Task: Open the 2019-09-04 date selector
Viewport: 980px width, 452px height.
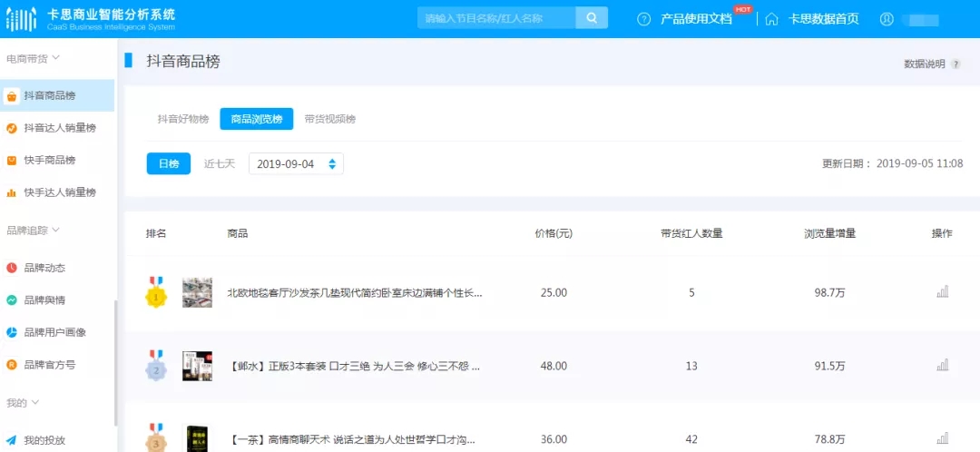Action: point(296,163)
